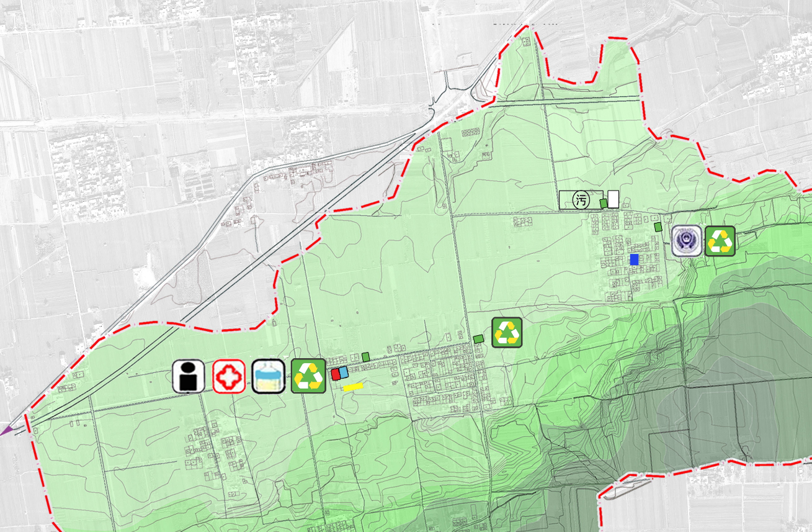
Task: Click the recycling icon beside the police badge
Action: (720, 241)
